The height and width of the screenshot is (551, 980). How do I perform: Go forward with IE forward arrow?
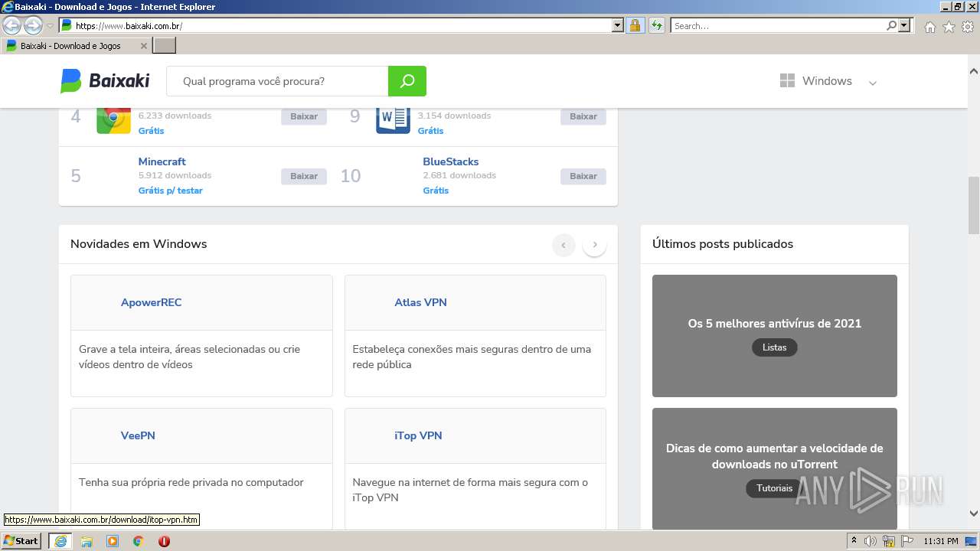coord(33,26)
